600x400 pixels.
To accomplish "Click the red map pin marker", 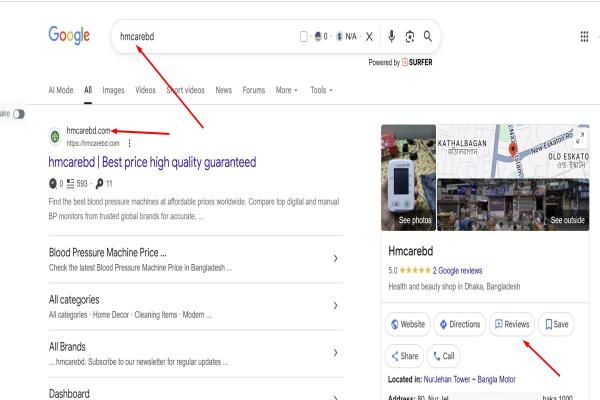I will (513, 150).
